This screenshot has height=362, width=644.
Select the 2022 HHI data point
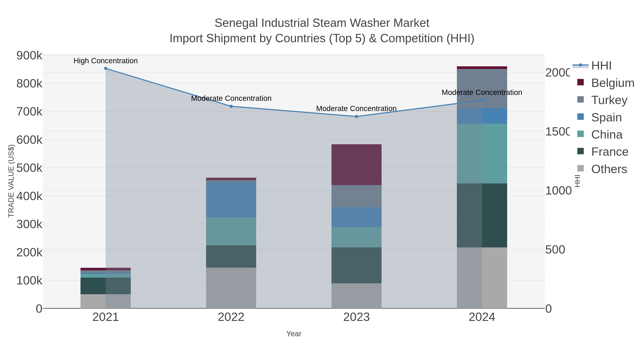pyautogui.click(x=231, y=106)
